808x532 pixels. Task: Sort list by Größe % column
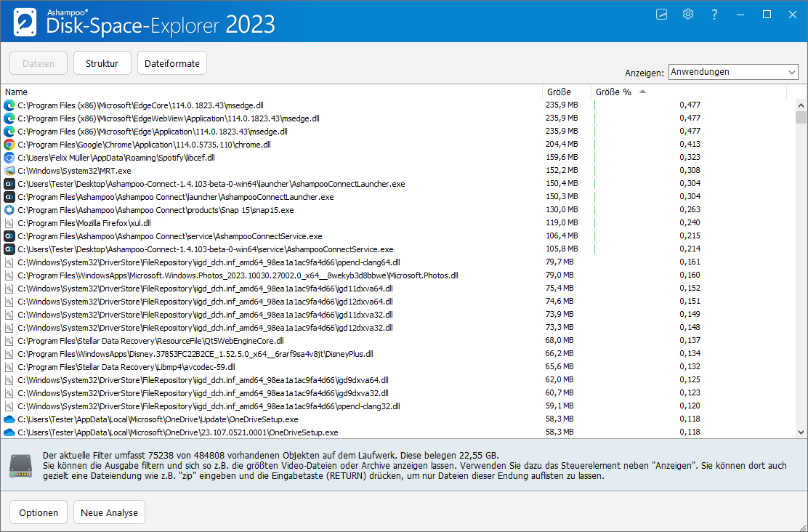[x=613, y=92]
